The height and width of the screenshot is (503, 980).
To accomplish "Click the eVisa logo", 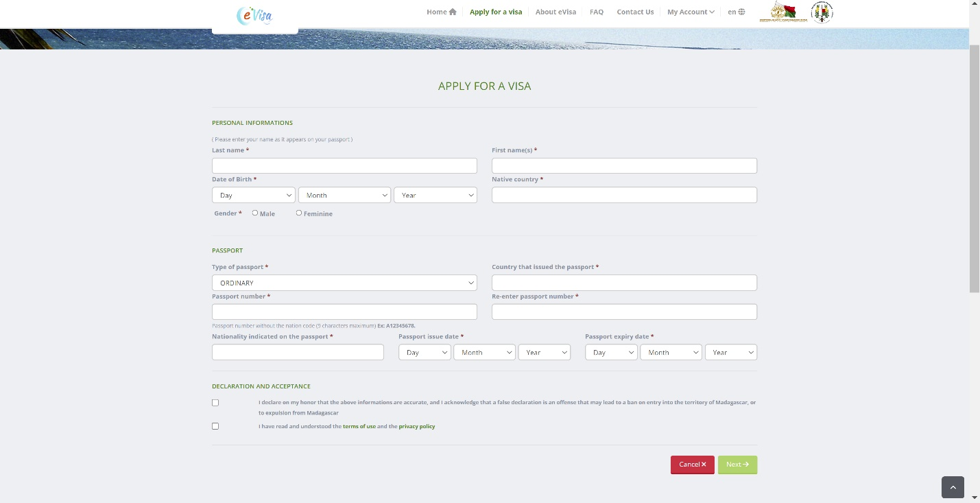I will (254, 15).
